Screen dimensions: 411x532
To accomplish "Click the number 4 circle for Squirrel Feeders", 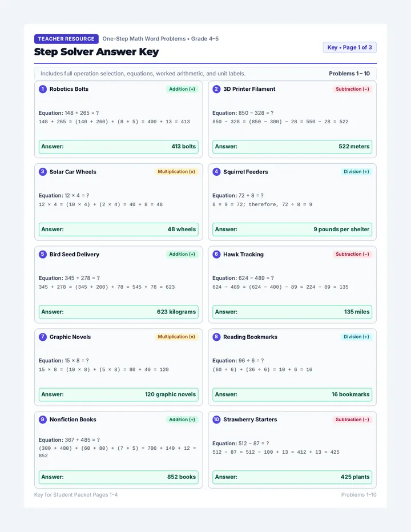I will (x=216, y=172).
